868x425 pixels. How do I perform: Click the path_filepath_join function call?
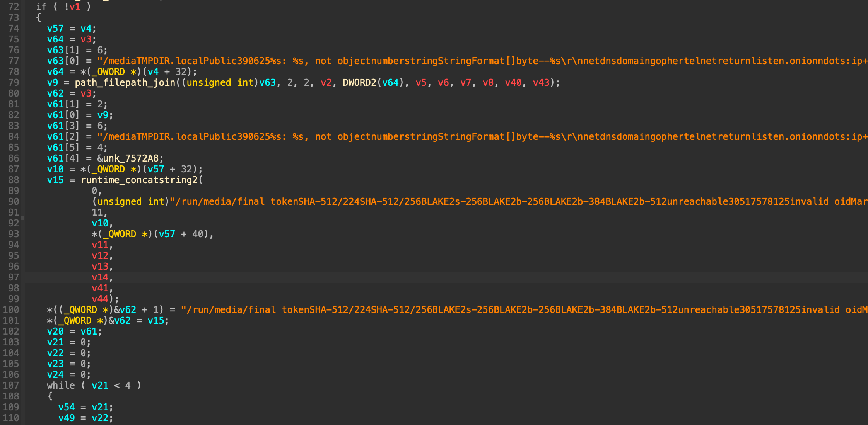pos(125,83)
